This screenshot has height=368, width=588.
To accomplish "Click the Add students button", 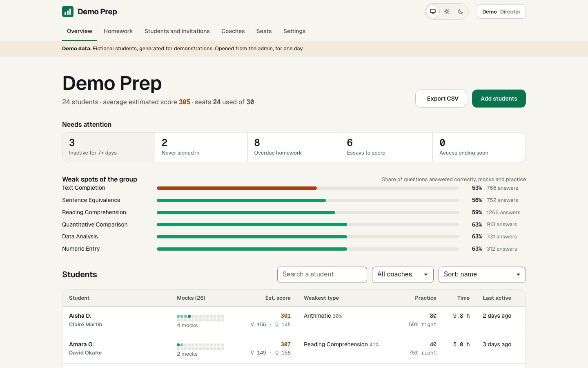I will 499,99.
